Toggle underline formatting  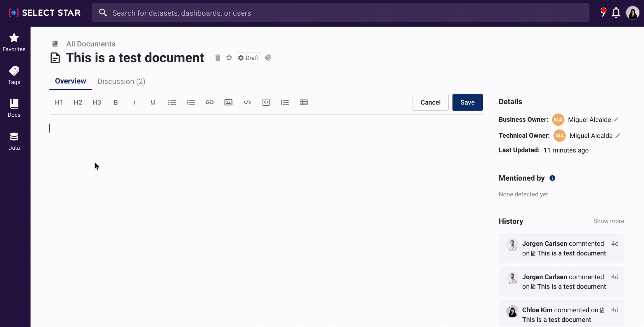tap(153, 102)
